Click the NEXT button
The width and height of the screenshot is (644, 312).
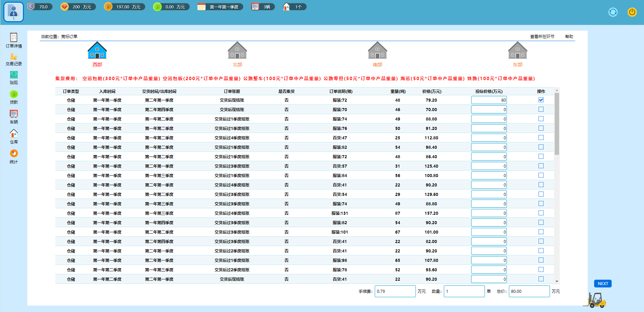coord(603,284)
